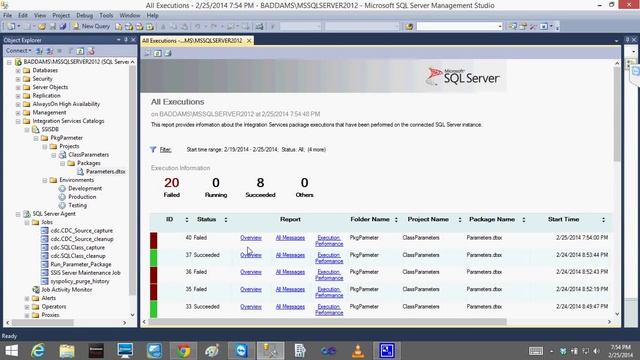Click the Chrome icon on the taskbar

coord(183,351)
